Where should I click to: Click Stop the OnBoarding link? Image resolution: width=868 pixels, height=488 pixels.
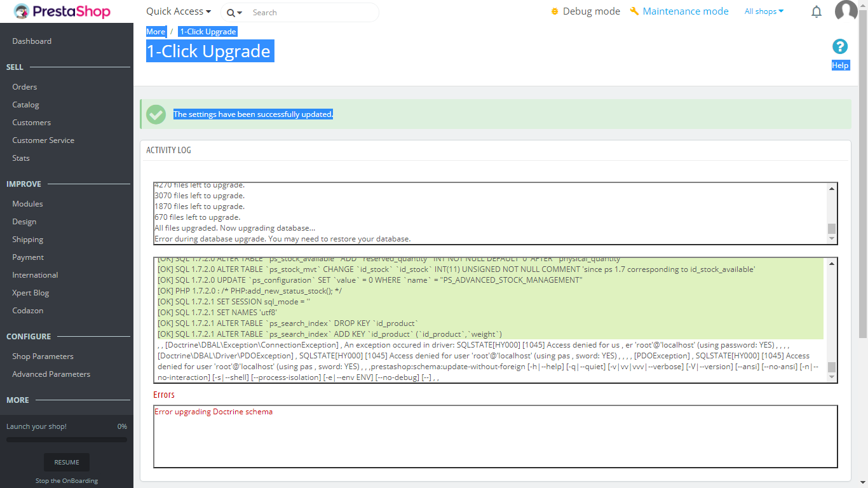[67, 481]
